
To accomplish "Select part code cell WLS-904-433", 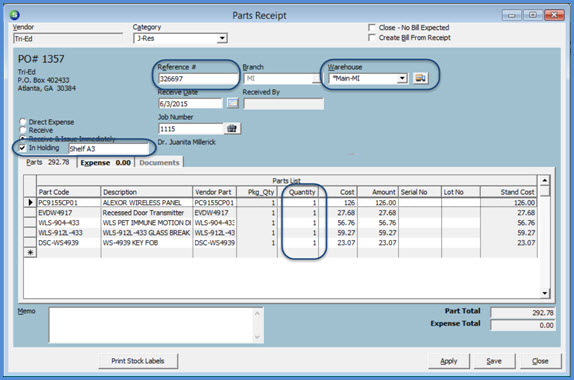I will [68, 223].
